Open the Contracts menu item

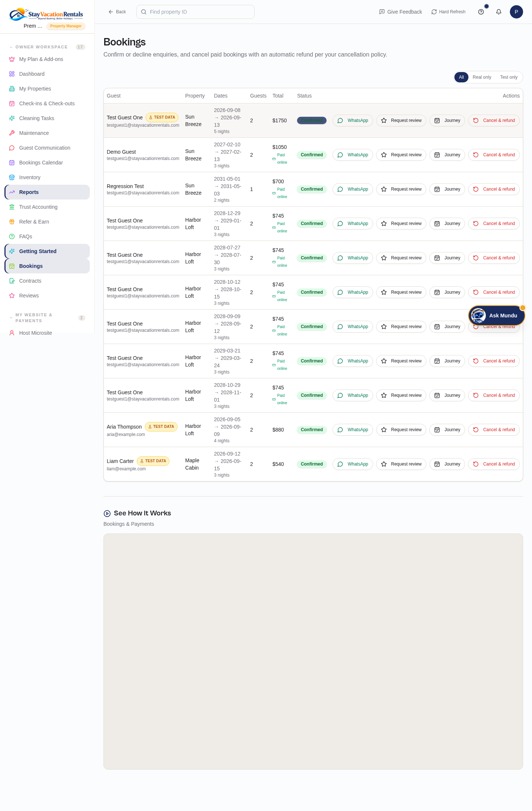(47, 281)
